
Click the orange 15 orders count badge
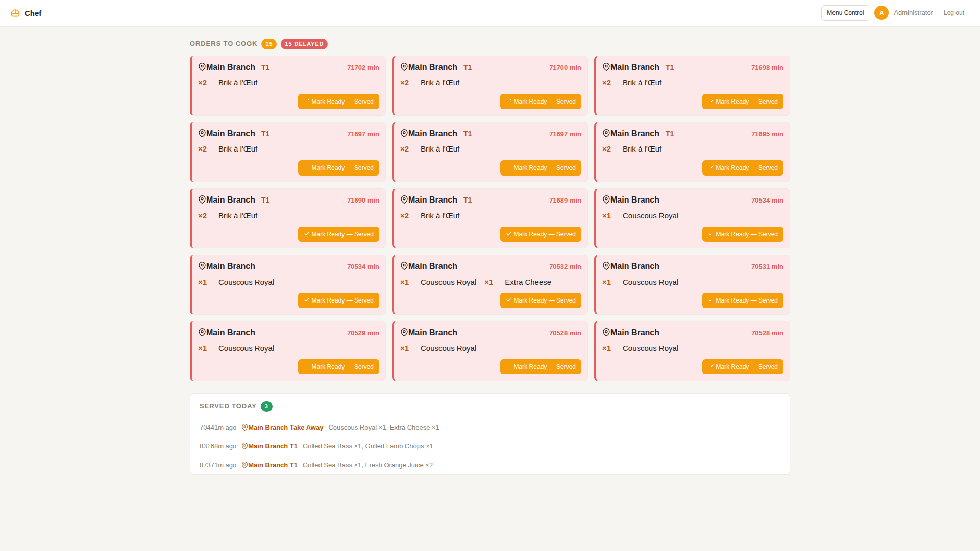[x=269, y=44]
